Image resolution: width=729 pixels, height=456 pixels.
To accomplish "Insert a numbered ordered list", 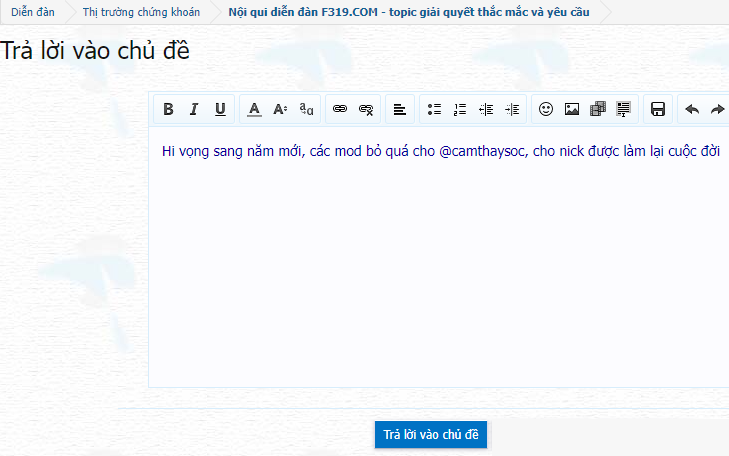I will tap(460, 109).
